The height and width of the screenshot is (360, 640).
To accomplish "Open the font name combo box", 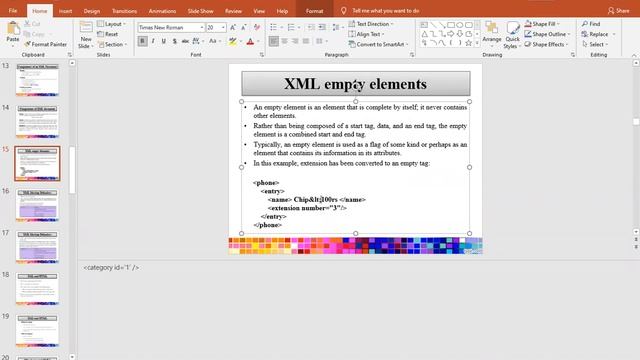I will pyautogui.click(x=171, y=27).
